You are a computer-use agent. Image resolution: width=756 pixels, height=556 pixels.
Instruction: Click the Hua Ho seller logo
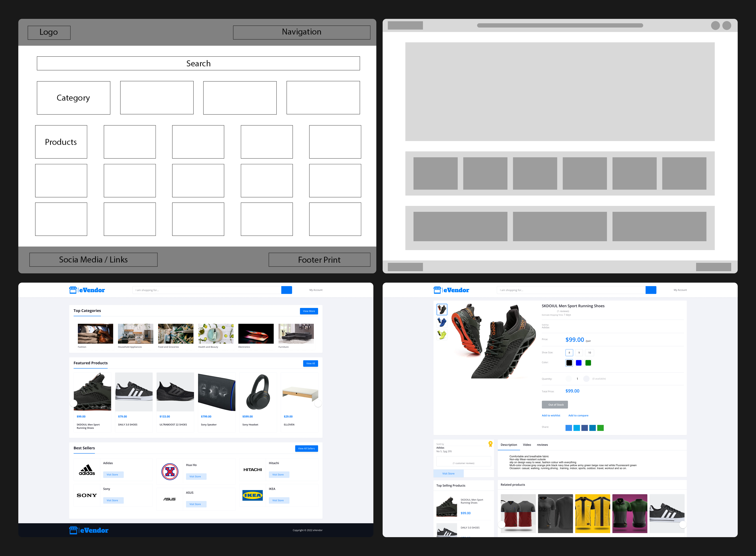click(x=170, y=472)
